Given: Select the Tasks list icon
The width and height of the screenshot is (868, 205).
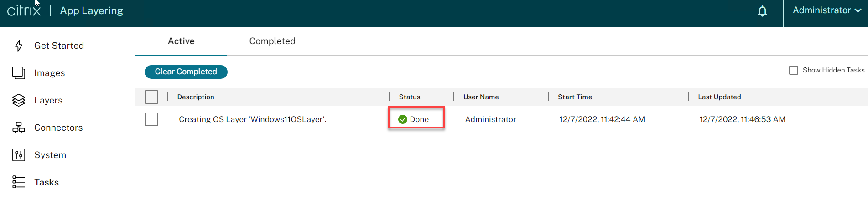Looking at the screenshot, I should click(x=19, y=182).
